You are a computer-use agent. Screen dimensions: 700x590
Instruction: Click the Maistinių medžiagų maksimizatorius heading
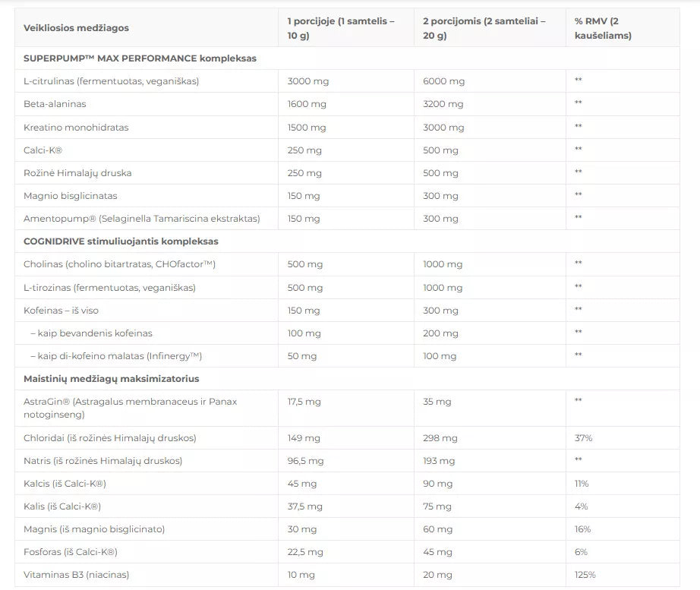111,378
